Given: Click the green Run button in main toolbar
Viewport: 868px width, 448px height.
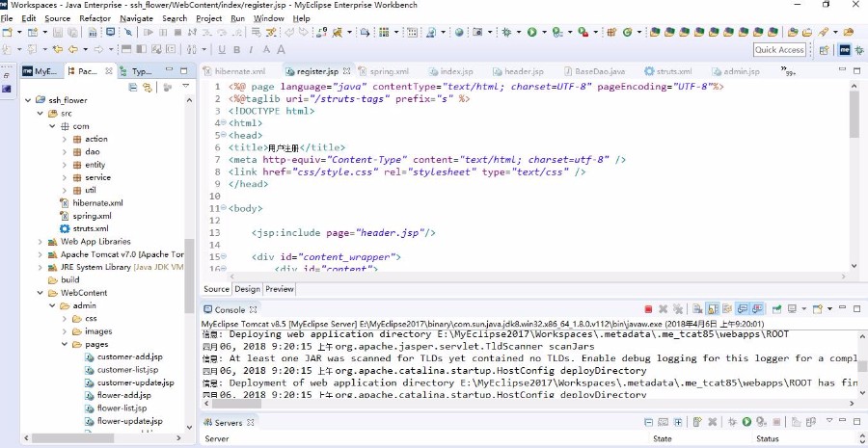Looking at the screenshot, I should coord(532,32).
